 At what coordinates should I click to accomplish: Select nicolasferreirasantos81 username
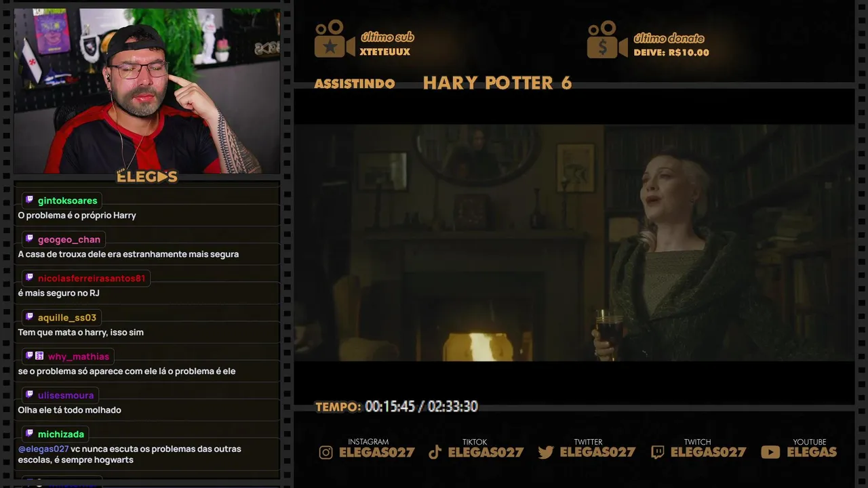(x=92, y=278)
